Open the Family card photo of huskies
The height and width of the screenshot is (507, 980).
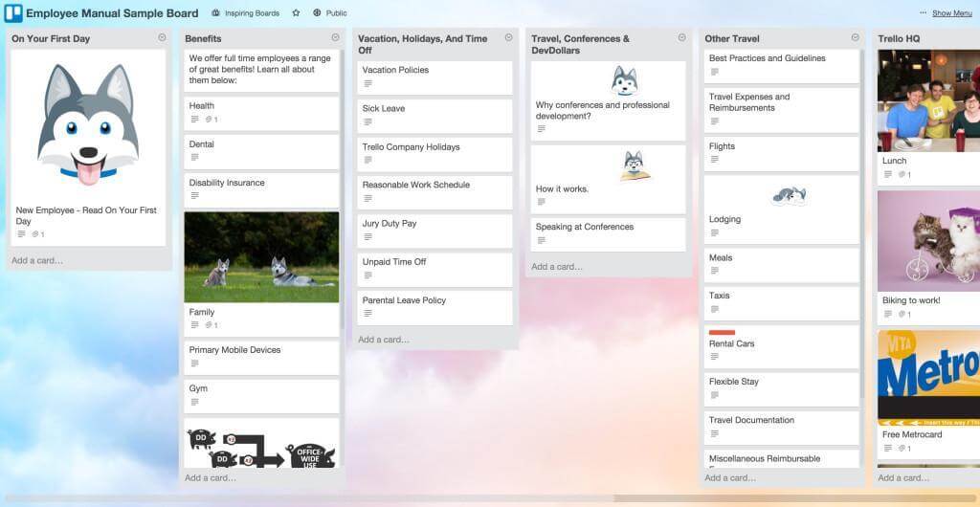[261, 257]
